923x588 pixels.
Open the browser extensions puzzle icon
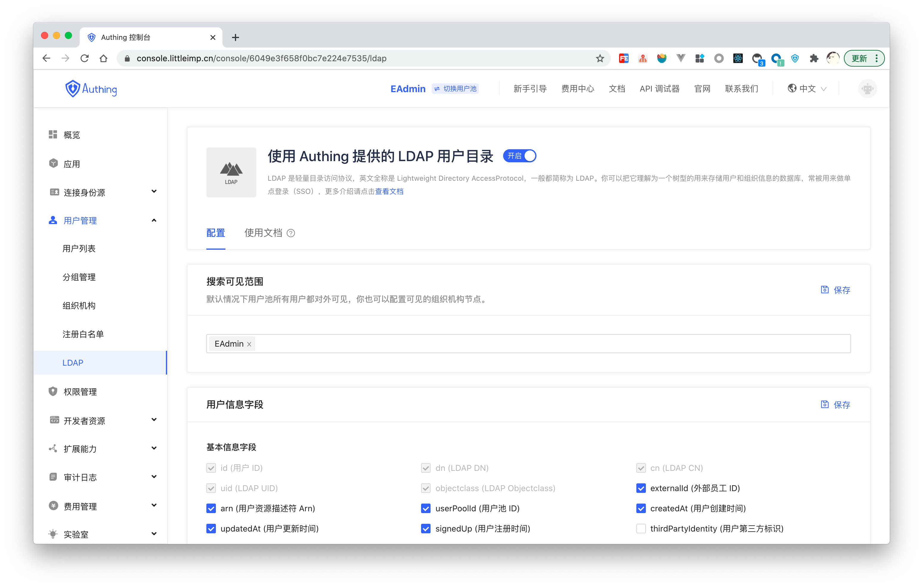coord(814,58)
